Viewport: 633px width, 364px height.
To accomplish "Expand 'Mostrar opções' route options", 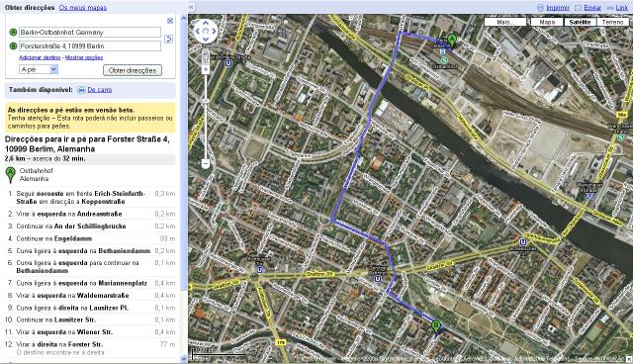I will coord(84,57).
